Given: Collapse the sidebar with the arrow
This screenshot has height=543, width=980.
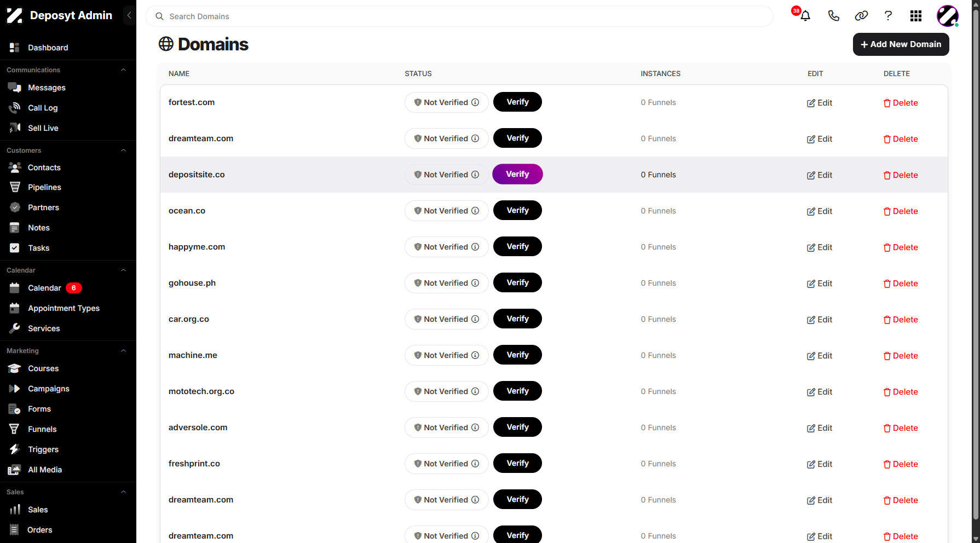Looking at the screenshot, I should coord(129,15).
